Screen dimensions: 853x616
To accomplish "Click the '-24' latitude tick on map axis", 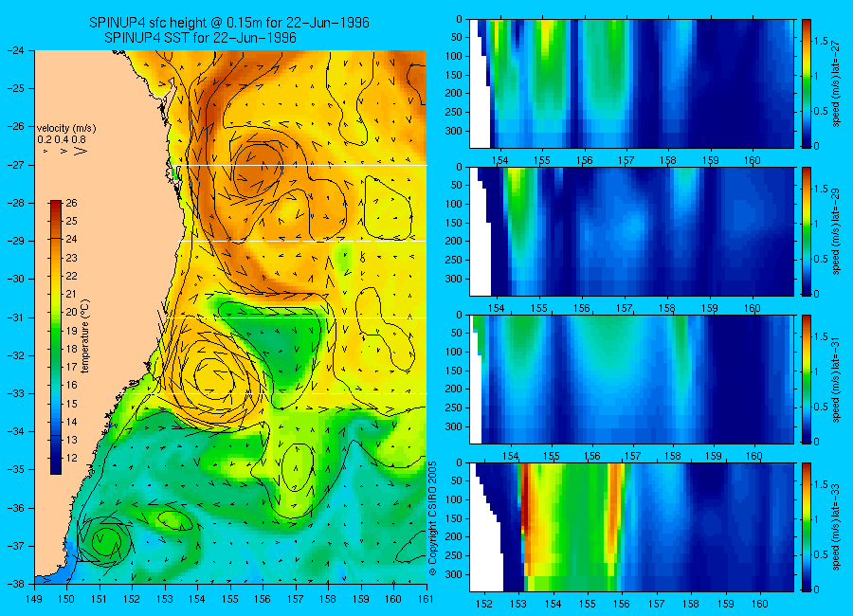I will coord(16,50).
